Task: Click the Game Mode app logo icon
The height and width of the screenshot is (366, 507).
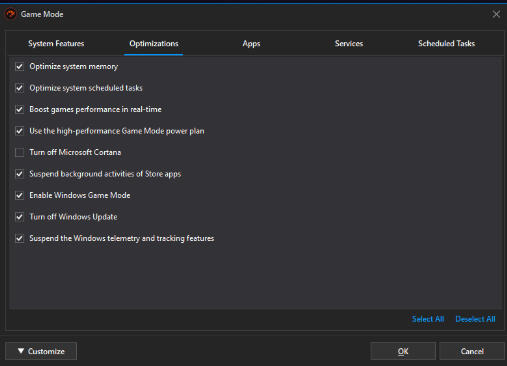Action: tap(10, 14)
